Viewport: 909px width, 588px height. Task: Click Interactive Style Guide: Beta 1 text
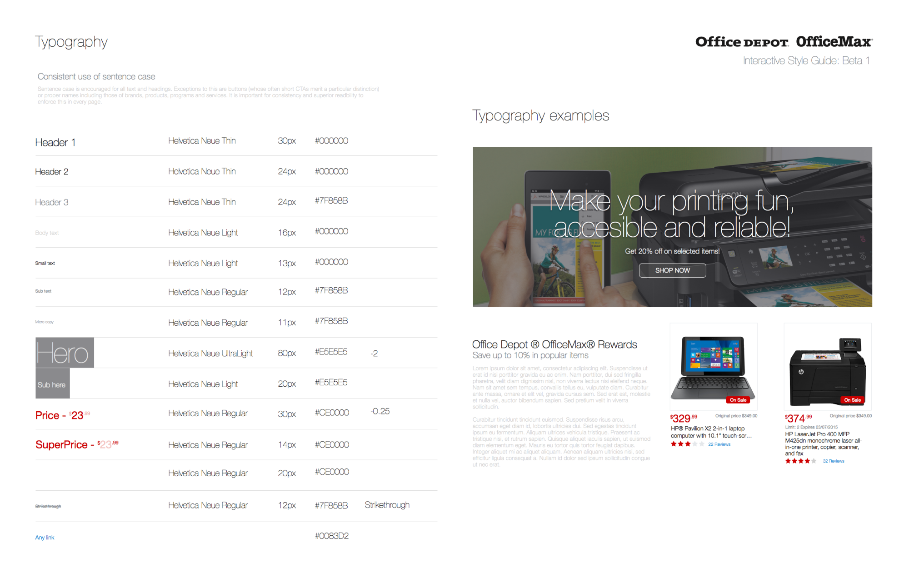tap(806, 60)
